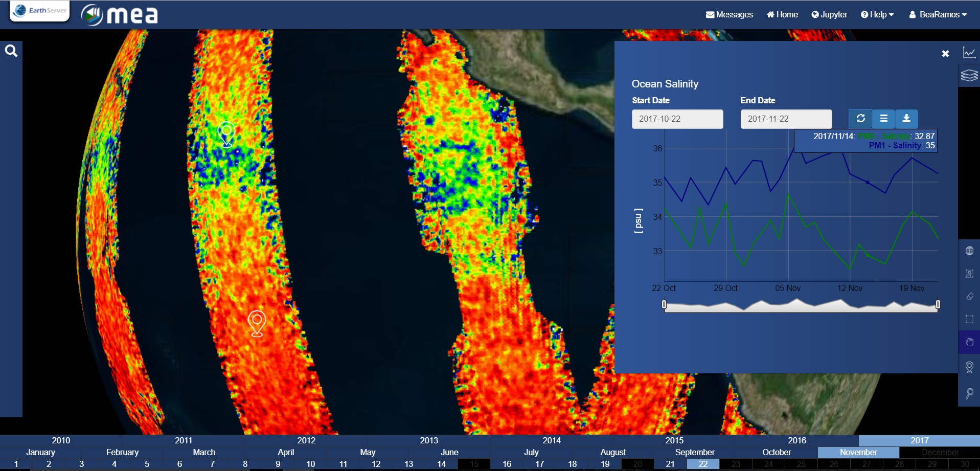Select July in timeline

click(x=531, y=452)
